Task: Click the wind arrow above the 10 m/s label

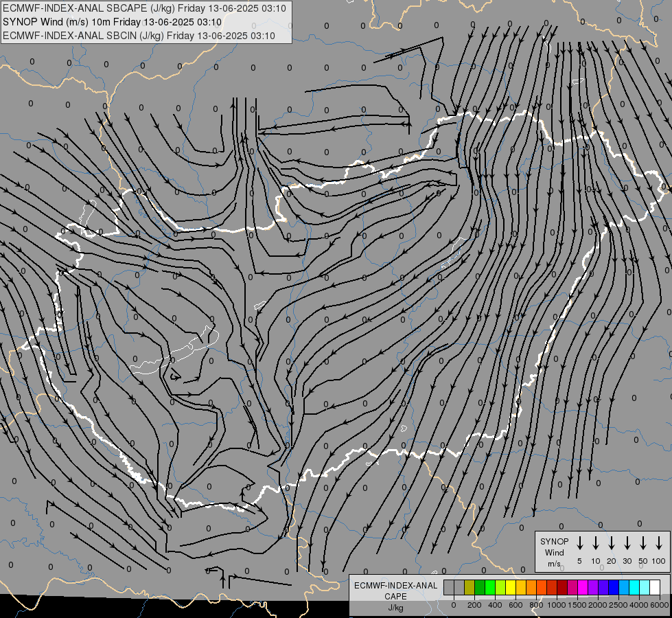Action: click(x=596, y=543)
